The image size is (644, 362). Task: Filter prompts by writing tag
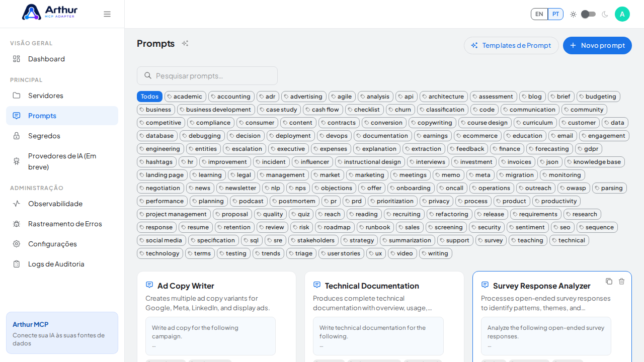pyautogui.click(x=436, y=253)
